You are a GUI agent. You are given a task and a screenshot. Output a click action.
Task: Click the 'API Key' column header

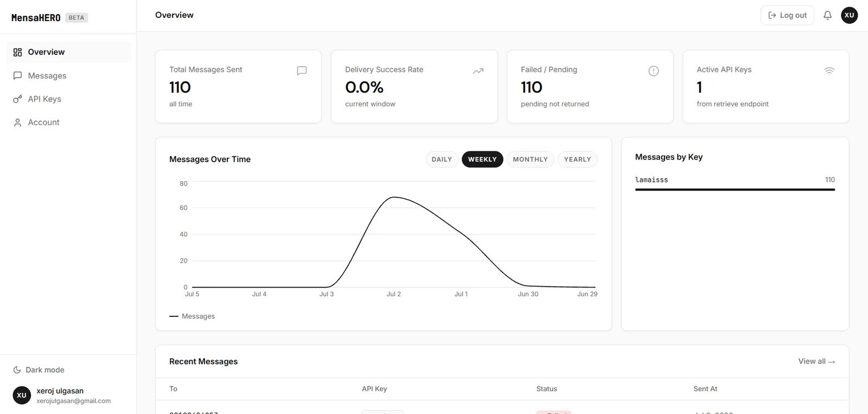coord(374,389)
